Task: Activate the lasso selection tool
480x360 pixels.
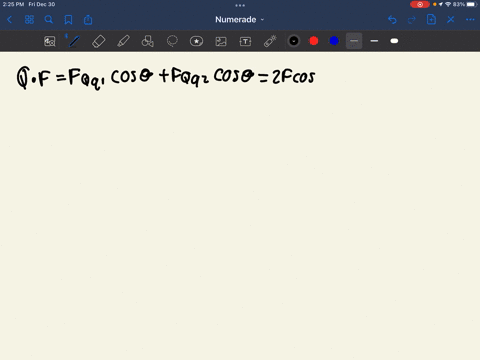Action: pyautogui.click(x=172, y=41)
